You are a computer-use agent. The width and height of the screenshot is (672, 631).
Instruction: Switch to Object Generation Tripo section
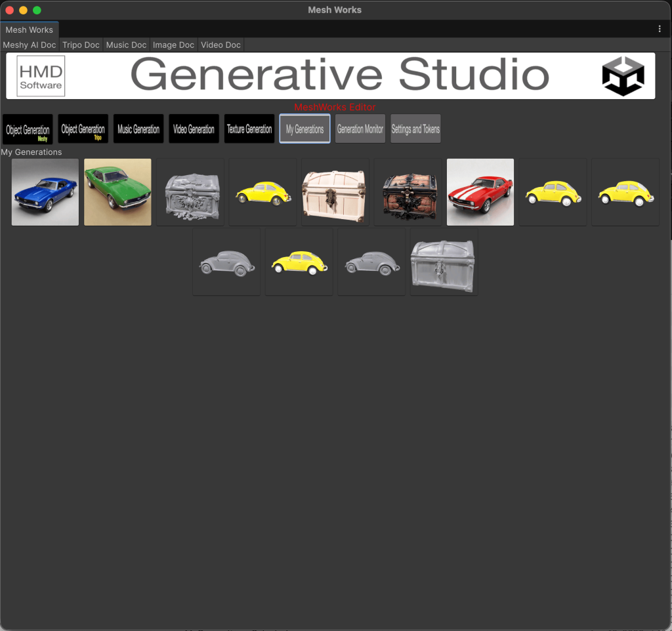click(83, 129)
